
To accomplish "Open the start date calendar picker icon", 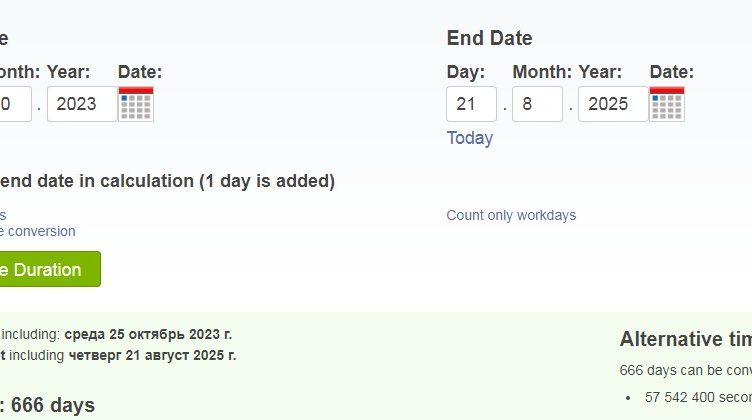I will click(136, 104).
